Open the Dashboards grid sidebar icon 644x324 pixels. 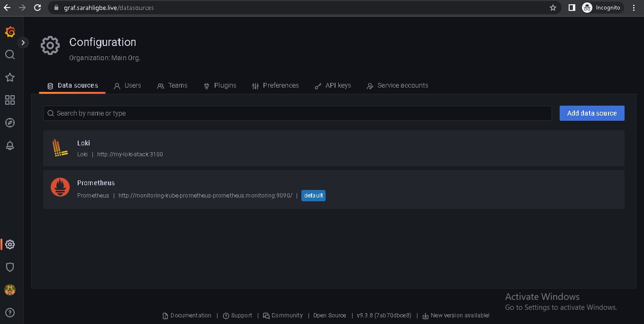(10, 100)
